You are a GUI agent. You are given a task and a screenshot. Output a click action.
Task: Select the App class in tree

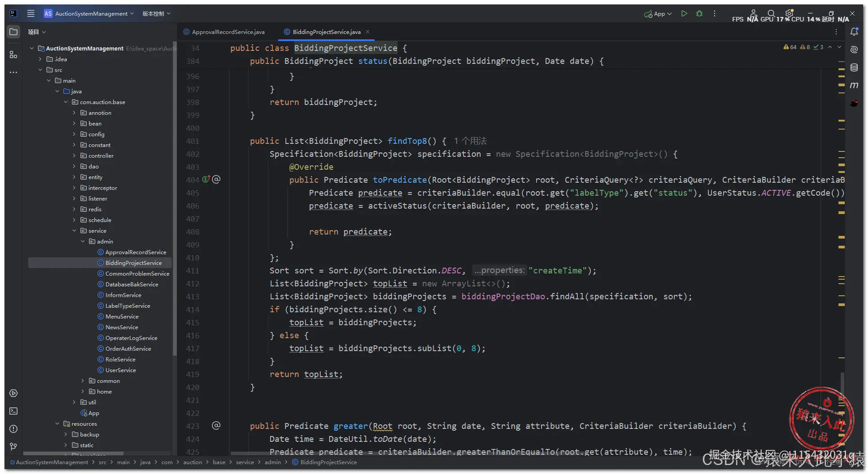(90, 413)
